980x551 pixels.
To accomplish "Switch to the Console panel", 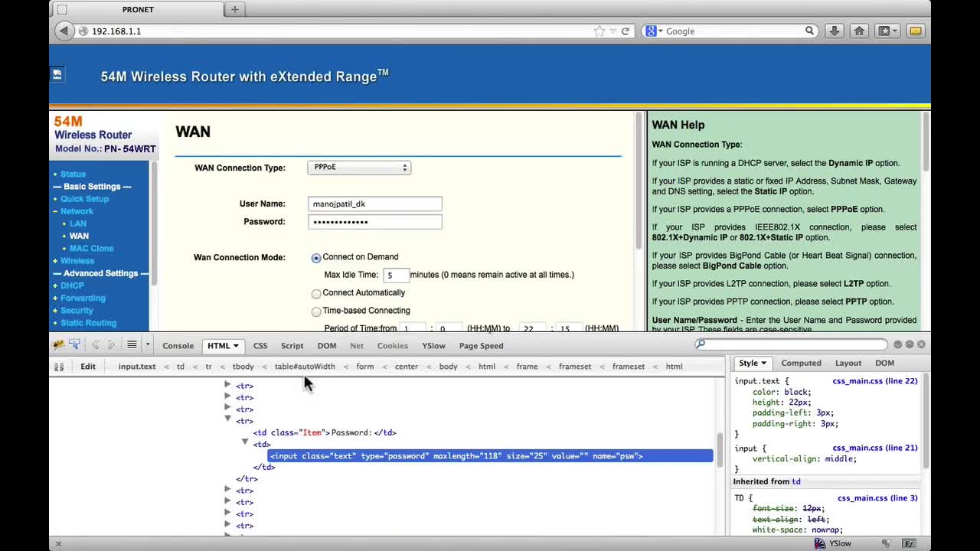I will pyautogui.click(x=178, y=346).
